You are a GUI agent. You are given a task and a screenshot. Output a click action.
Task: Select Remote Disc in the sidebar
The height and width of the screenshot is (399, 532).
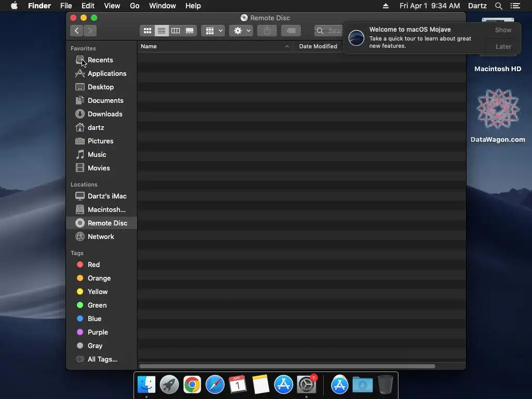[x=102, y=223]
